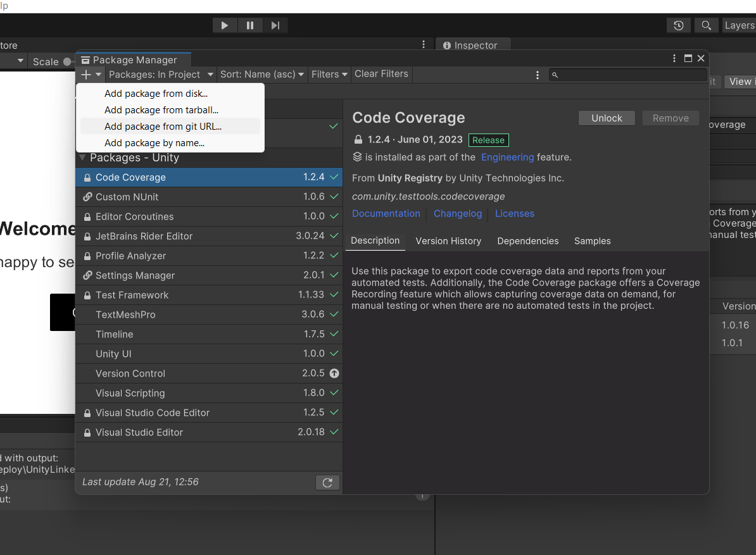The image size is (756, 555).
Task: Refresh package list with reload button
Action: pyautogui.click(x=327, y=483)
